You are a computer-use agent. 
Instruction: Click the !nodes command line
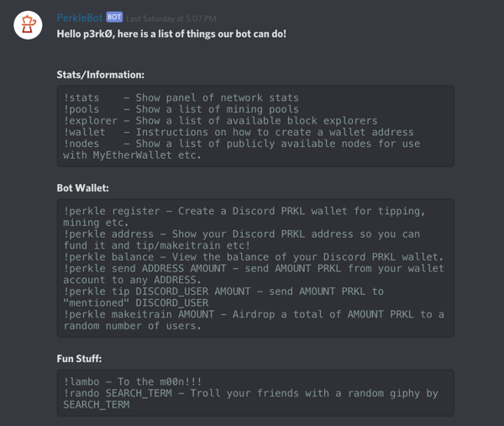coord(241,150)
